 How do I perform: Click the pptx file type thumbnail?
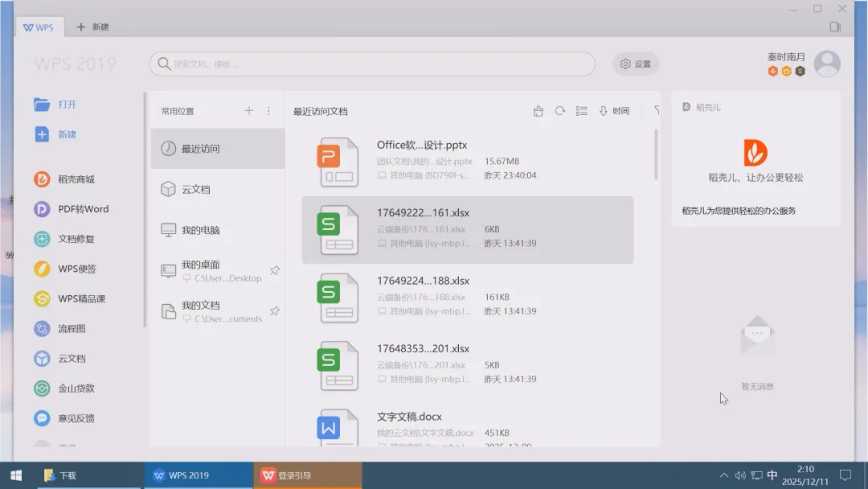pos(338,162)
